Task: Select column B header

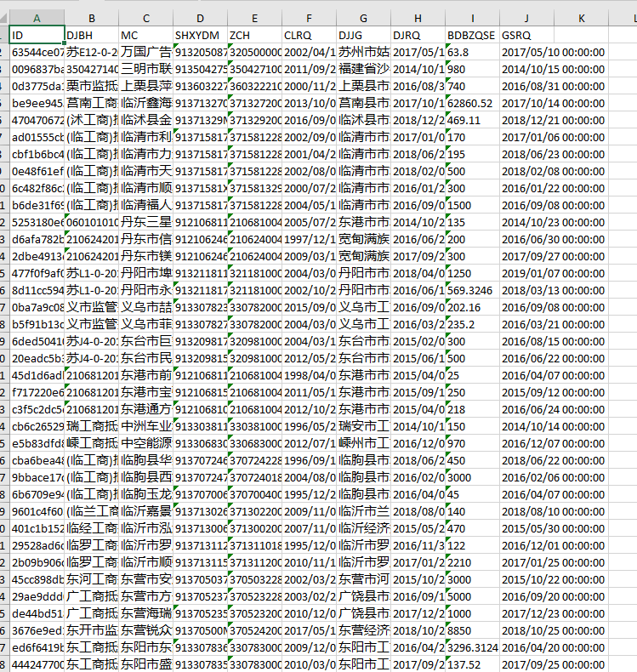Action: click(x=92, y=18)
